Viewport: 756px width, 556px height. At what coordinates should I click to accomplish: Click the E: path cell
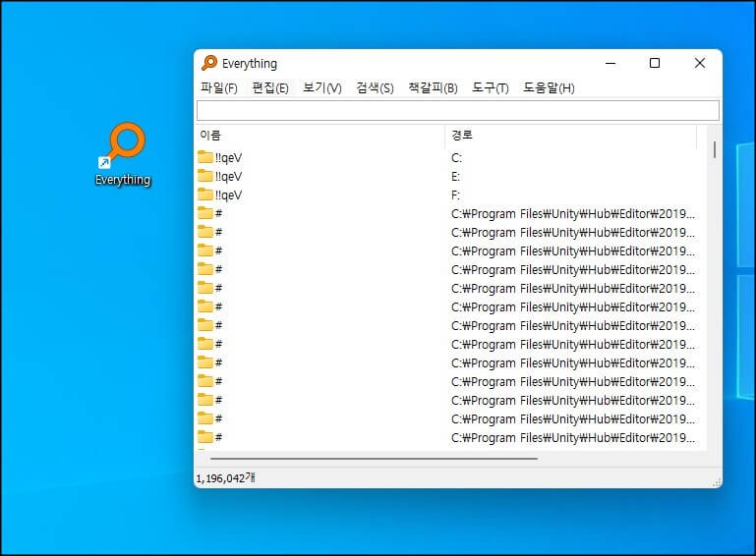455,177
